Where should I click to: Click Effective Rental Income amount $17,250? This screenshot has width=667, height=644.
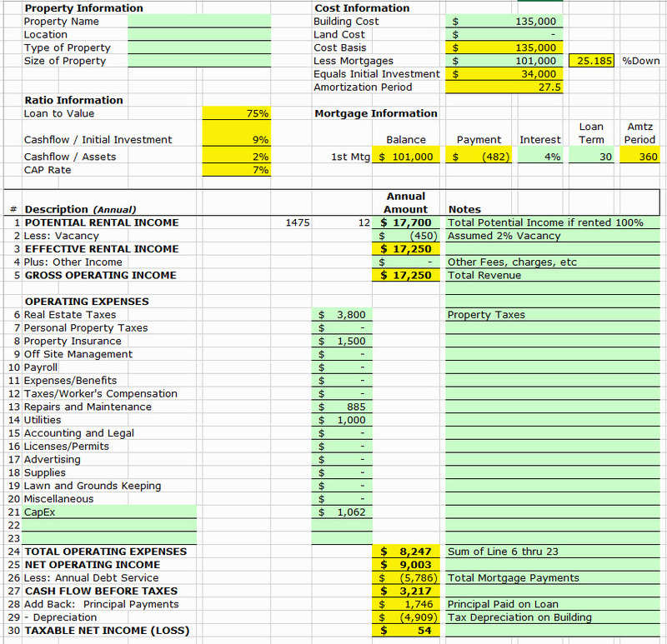click(406, 248)
